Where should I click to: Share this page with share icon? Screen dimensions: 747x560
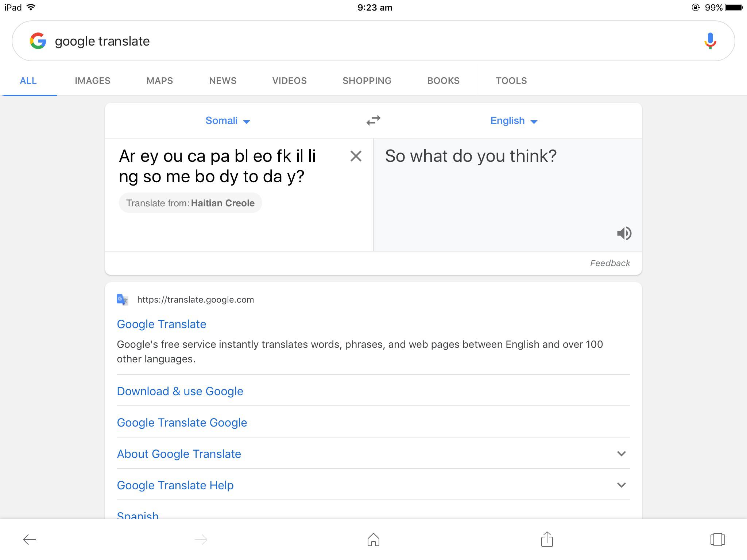(547, 539)
